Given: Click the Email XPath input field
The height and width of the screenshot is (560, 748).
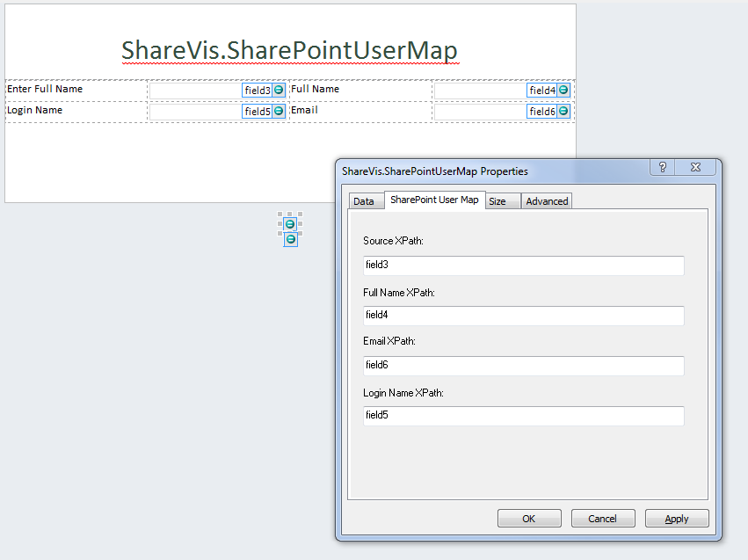Looking at the screenshot, I should (523, 366).
